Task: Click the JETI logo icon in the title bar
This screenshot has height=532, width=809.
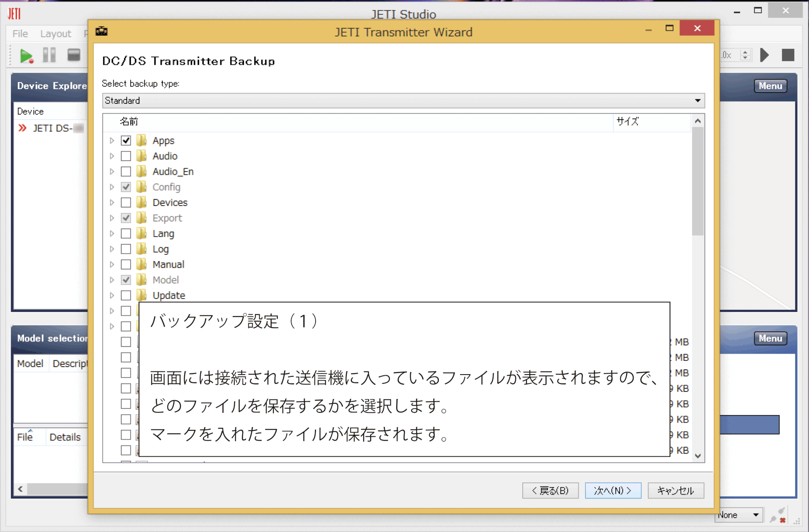Action: 14,14
